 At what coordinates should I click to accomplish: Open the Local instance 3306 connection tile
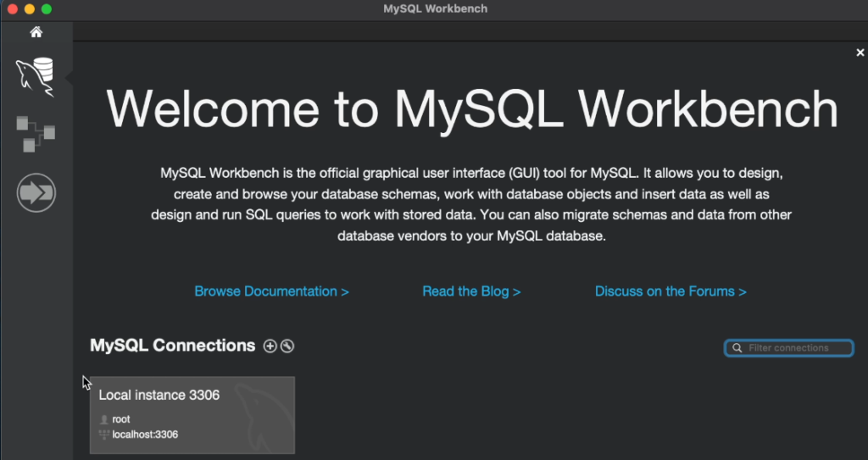192,415
